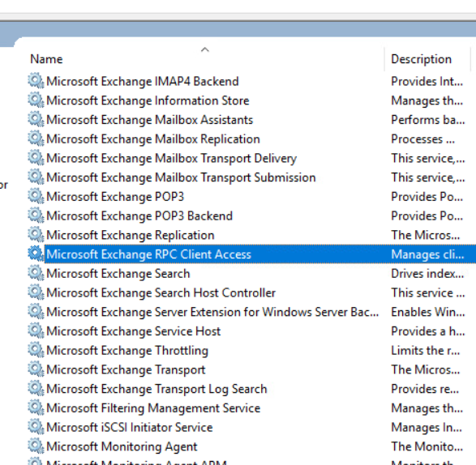The image size is (476, 465).
Task: Click gear icon of Microsoft Exchange POP3 Backend
Action: tap(36, 215)
